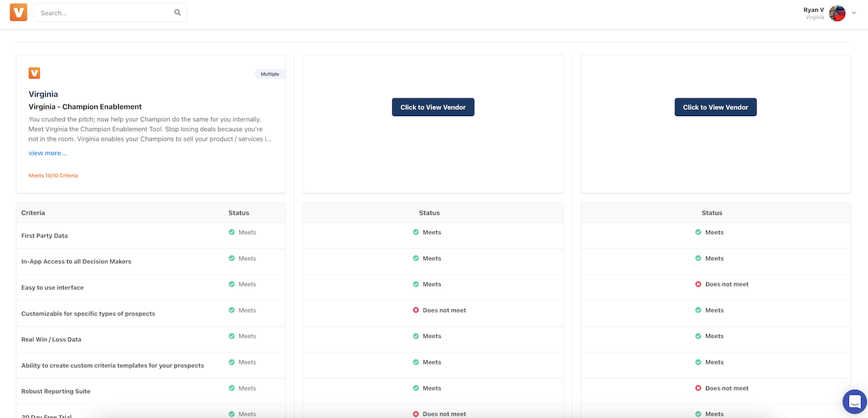Click Real Win / Loss Data criteria

click(51, 339)
